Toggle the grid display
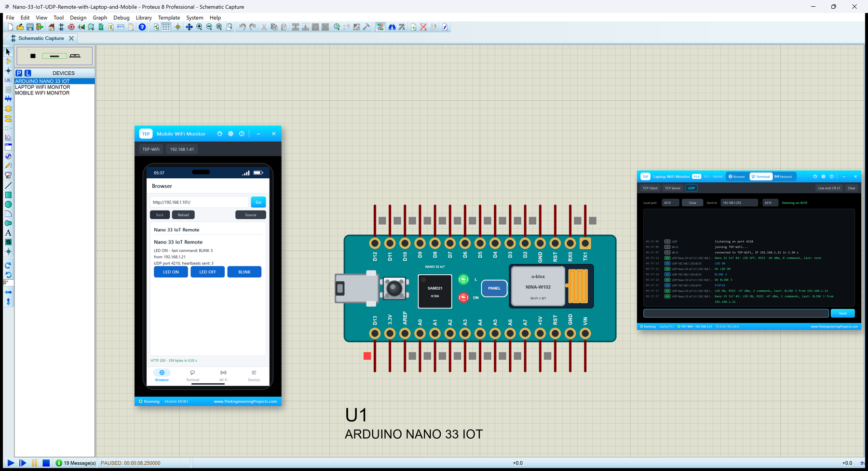 pyautogui.click(x=166, y=27)
